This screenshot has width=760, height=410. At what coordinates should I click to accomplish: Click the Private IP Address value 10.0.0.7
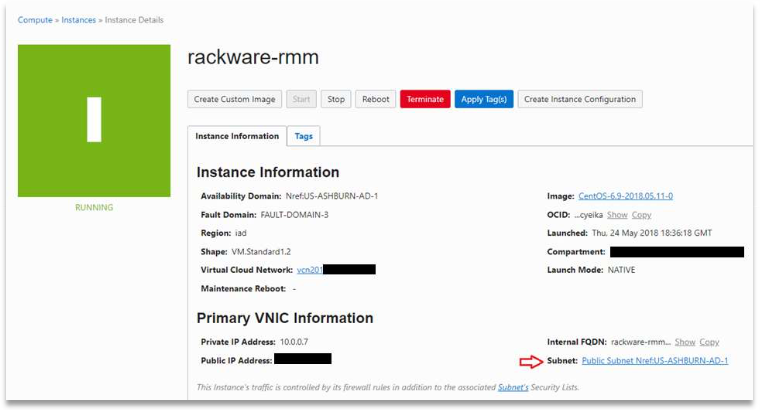pos(294,342)
